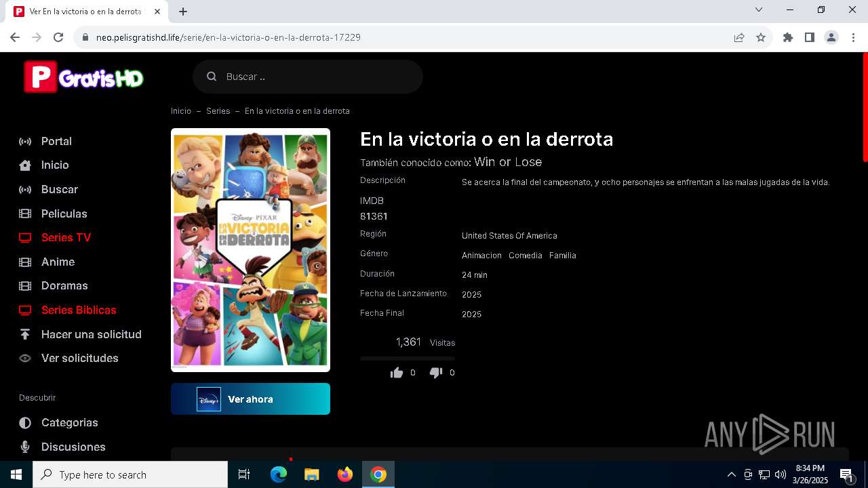Open Chrome tab search chevron
Screen dimensions: 868x488
759,10
